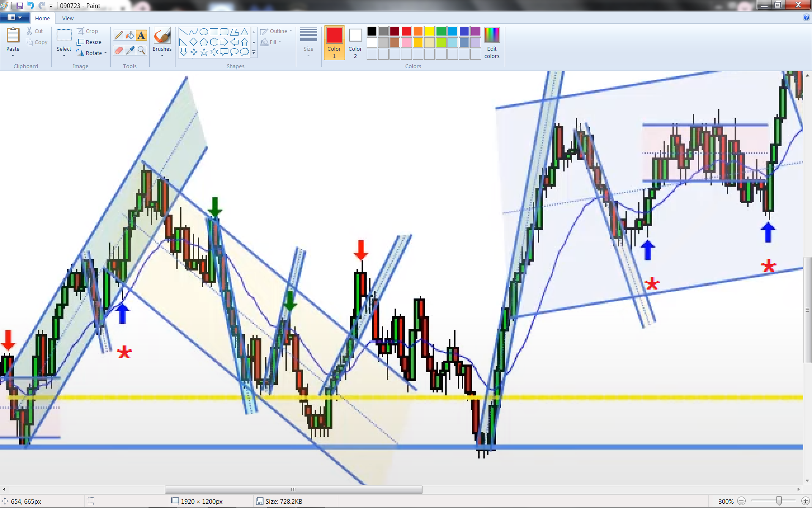Click the Resize button
The image size is (812, 508).
pyautogui.click(x=89, y=42)
